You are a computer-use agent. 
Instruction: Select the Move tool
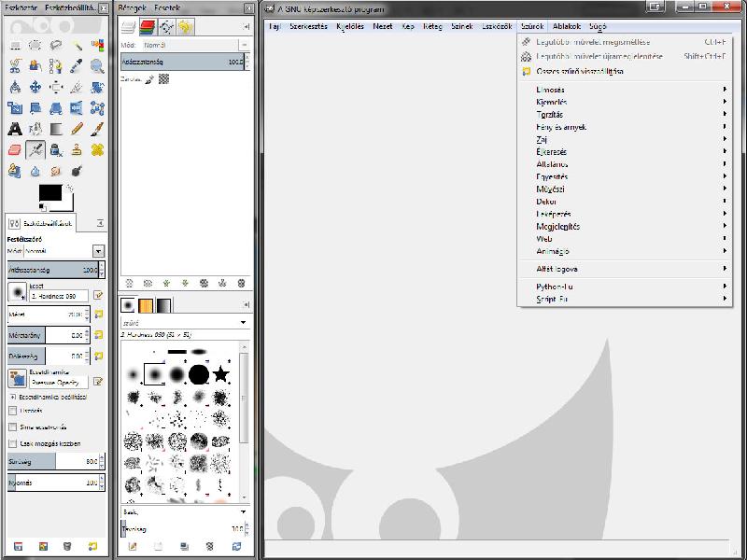[35, 87]
